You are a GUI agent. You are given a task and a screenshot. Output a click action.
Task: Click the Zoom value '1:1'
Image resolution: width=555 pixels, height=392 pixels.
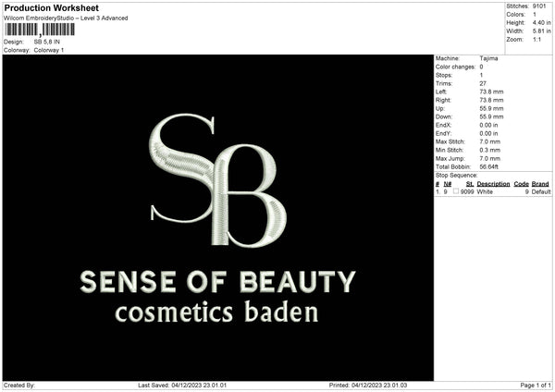coord(536,39)
